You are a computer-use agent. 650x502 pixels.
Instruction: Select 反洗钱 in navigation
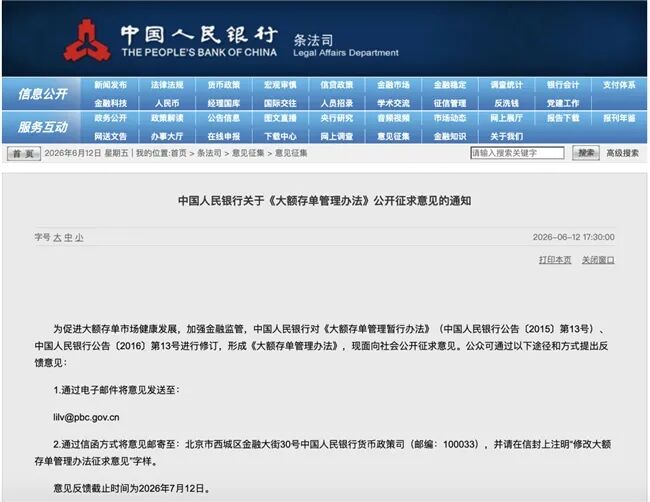point(507,103)
